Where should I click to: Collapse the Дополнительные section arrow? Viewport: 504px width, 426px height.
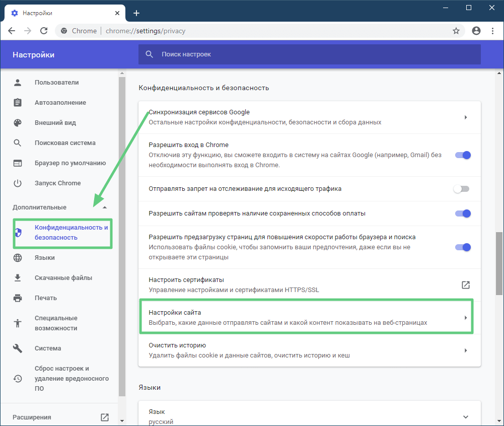pos(105,207)
